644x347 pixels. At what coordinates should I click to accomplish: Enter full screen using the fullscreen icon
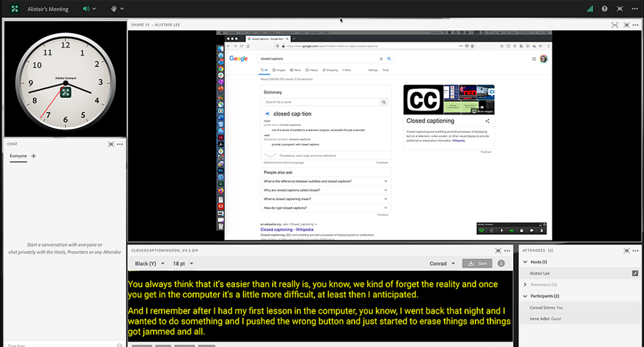620,8
